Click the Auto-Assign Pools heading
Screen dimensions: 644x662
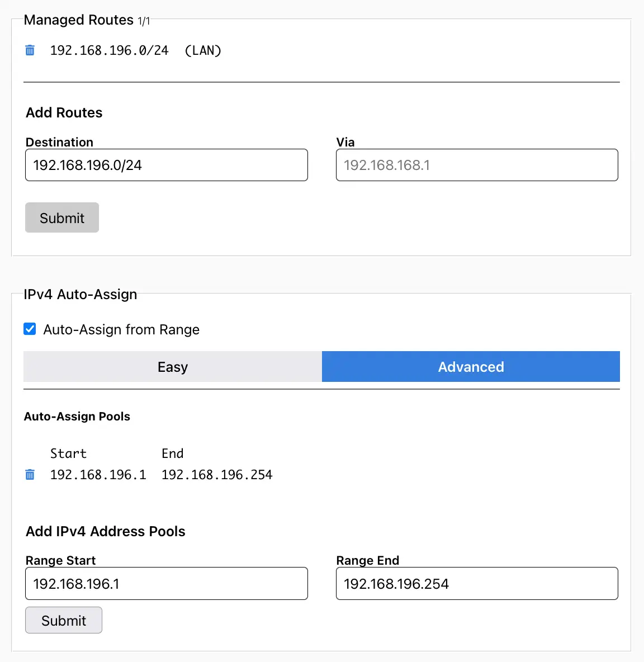tap(77, 417)
